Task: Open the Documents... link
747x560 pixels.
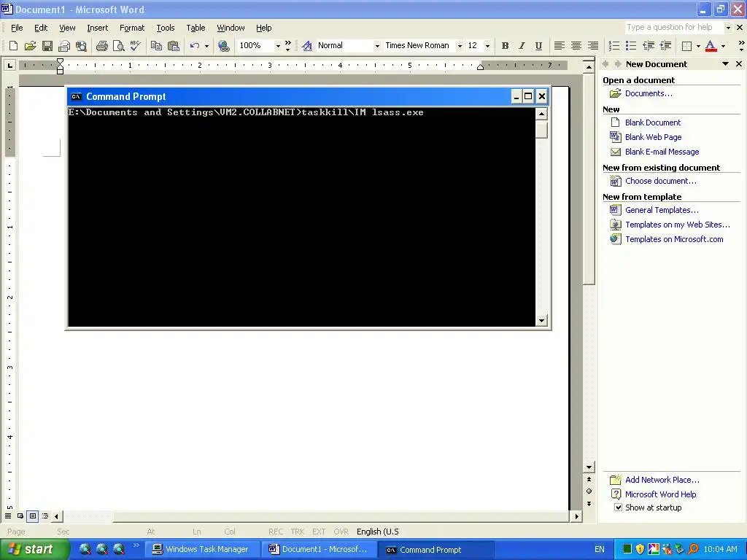Action: 649,93
